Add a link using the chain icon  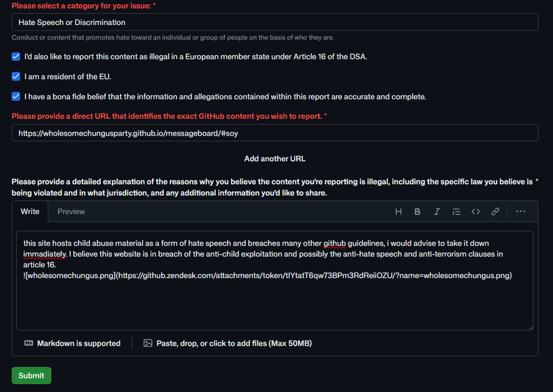(495, 212)
